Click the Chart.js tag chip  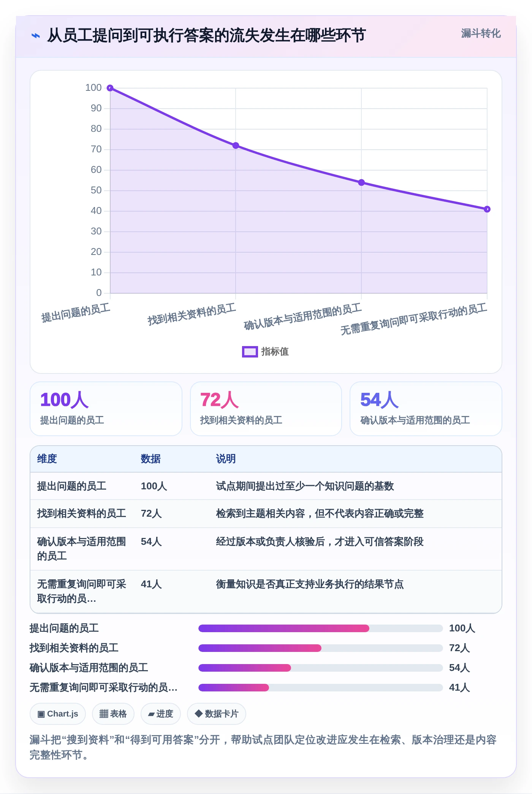click(x=58, y=714)
